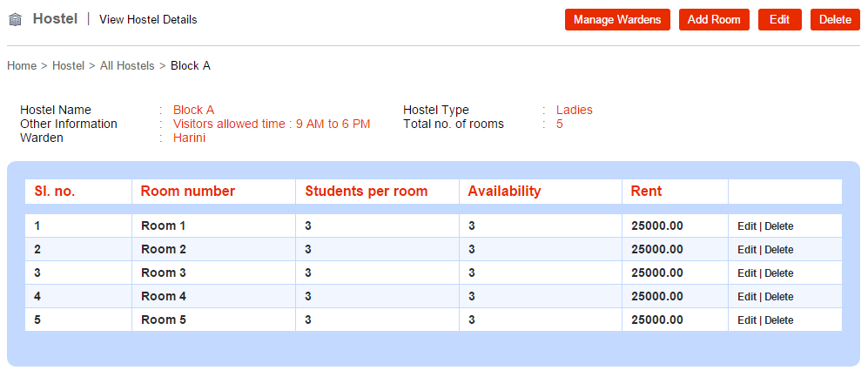Screen dimensions: 868x377
Task: Go to Home in breadcrumb
Action: [x=22, y=66]
